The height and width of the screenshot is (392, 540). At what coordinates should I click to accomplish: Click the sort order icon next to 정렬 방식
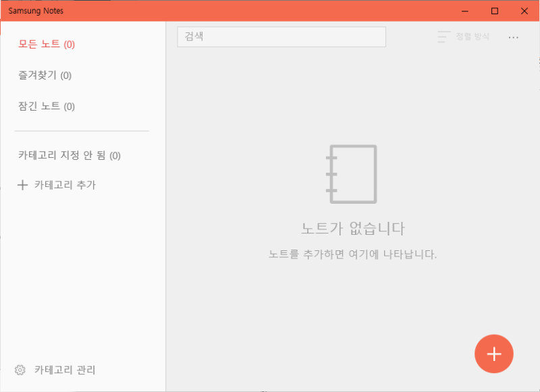click(x=443, y=37)
